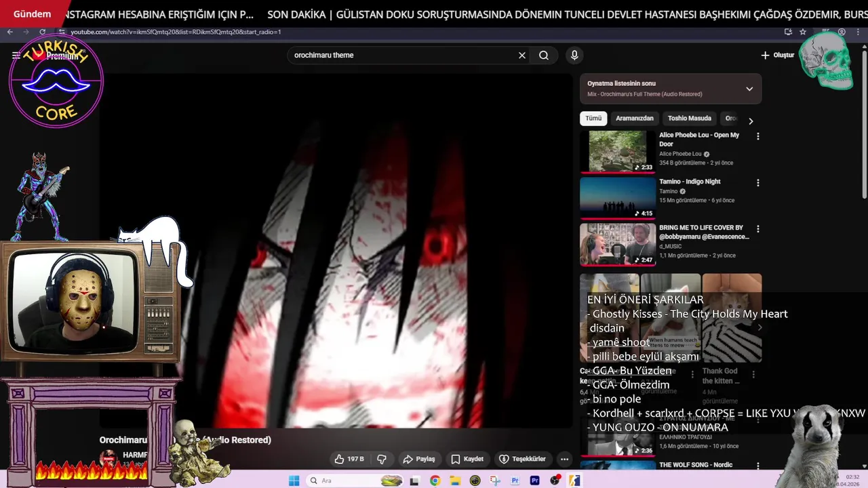This screenshot has width=868, height=488.
Task: Click 'Ghostly Kisses - The City Holds My Heart' text
Action: click(x=690, y=314)
